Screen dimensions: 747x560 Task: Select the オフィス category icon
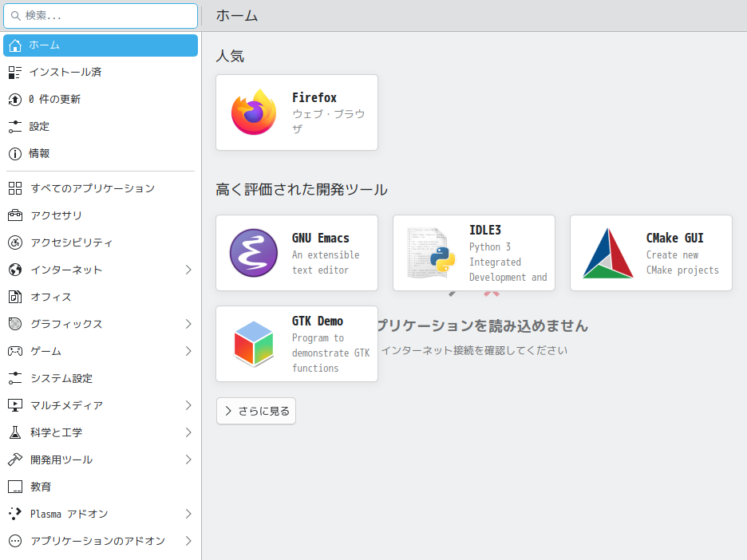coord(14,296)
